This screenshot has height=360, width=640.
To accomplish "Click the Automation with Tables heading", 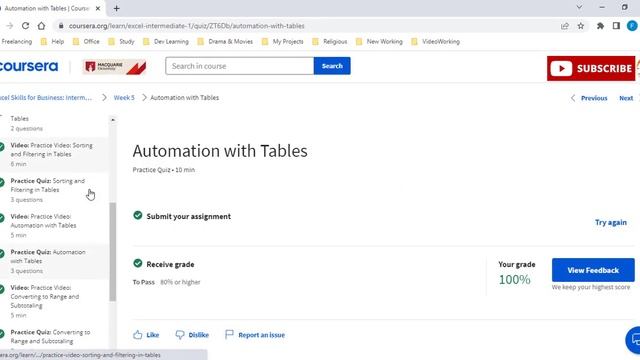I will click(220, 151).
